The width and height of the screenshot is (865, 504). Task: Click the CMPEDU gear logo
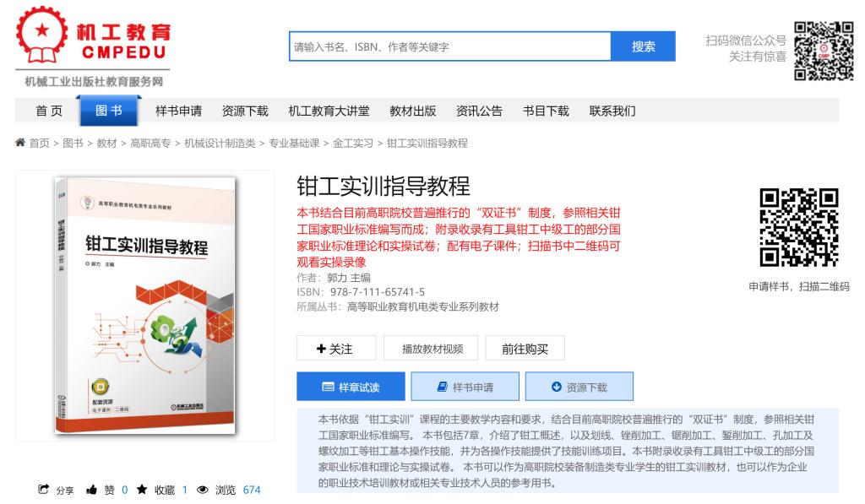pyautogui.click(x=42, y=34)
